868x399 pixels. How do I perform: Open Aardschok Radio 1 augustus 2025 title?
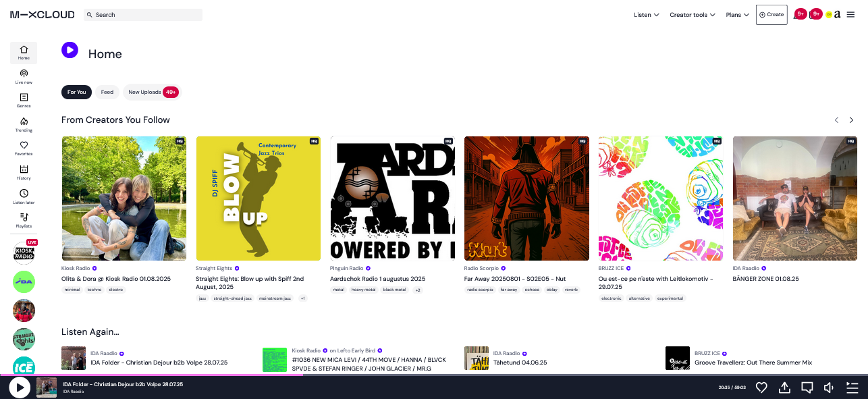tap(377, 278)
